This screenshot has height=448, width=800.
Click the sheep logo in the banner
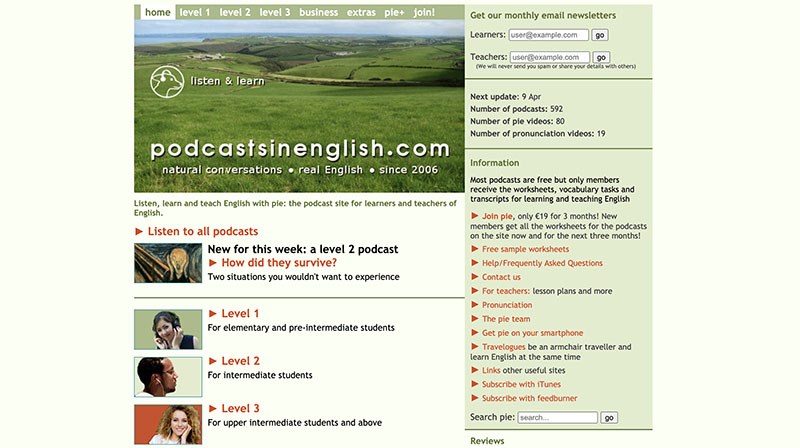pos(167,82)
